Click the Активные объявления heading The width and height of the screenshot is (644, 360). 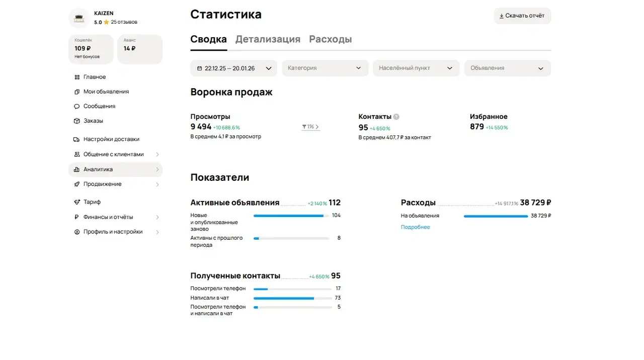[235, 203]
